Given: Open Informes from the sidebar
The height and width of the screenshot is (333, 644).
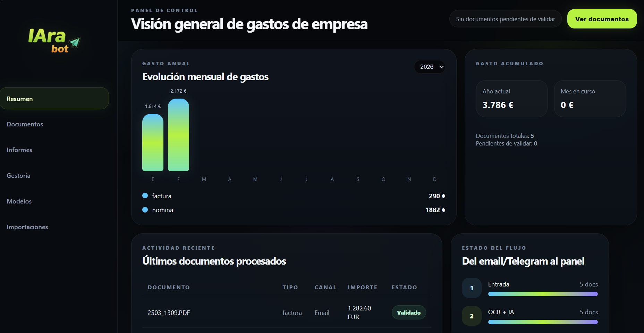Looking at the screenshot, I should click(19, 150).
